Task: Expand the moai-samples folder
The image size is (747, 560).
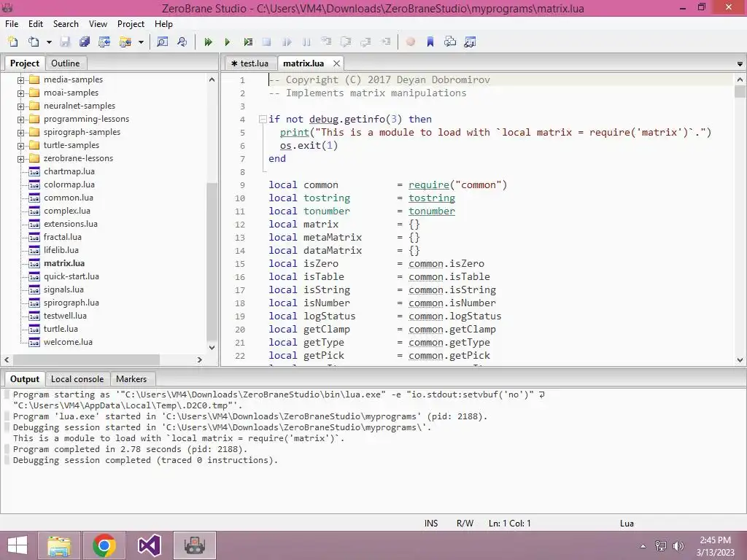Action: click(x=20, y=93)
